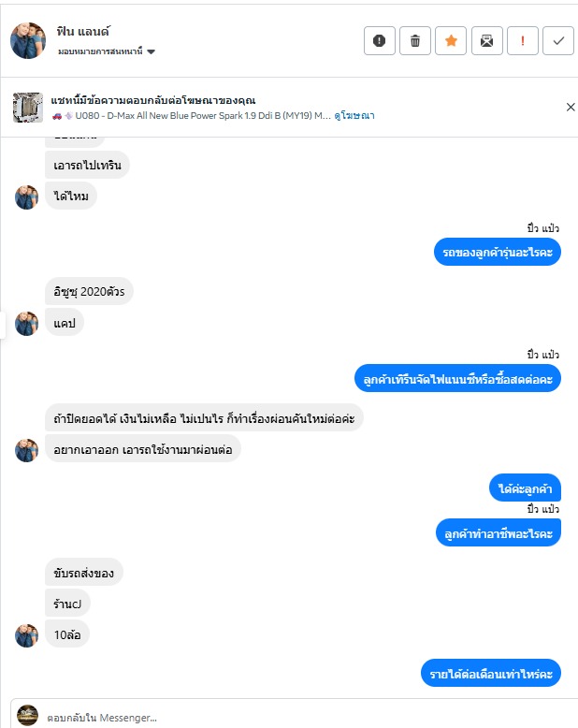The width and height of the screenshot is (578, 728).
Task: Open the มอบหมายการสนทนานี้ assignment dropdown
Action: click(106, 51)
